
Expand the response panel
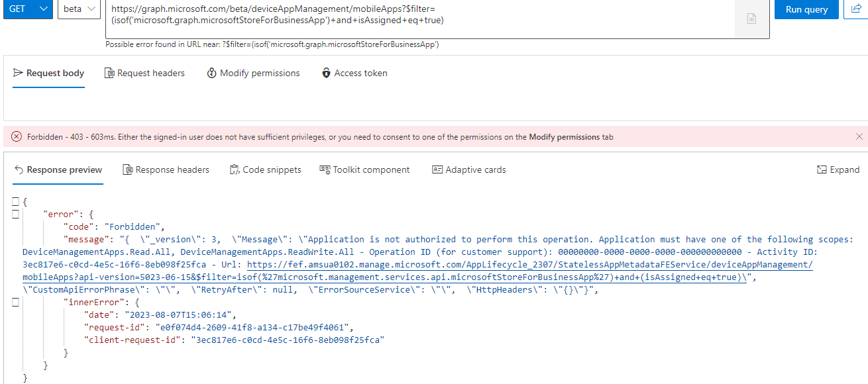838,170
